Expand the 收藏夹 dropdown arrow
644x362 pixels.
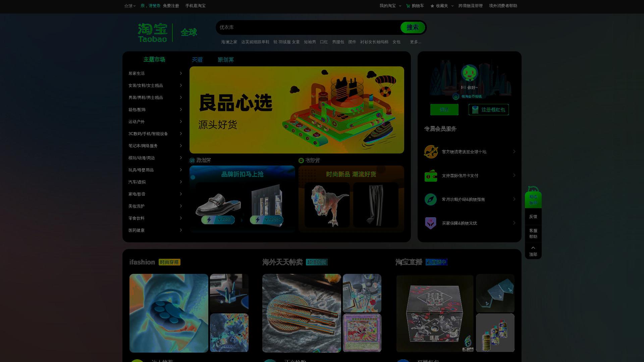(x=452, y=6)
